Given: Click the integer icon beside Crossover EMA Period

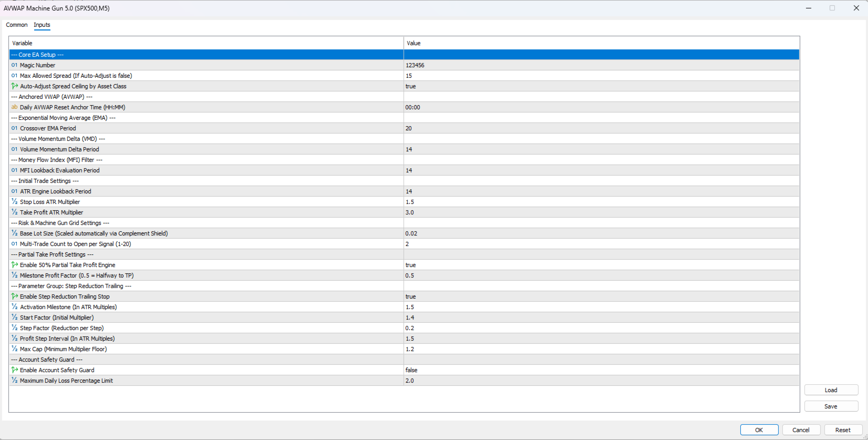Looking at the screenshot, I should 14,128.
